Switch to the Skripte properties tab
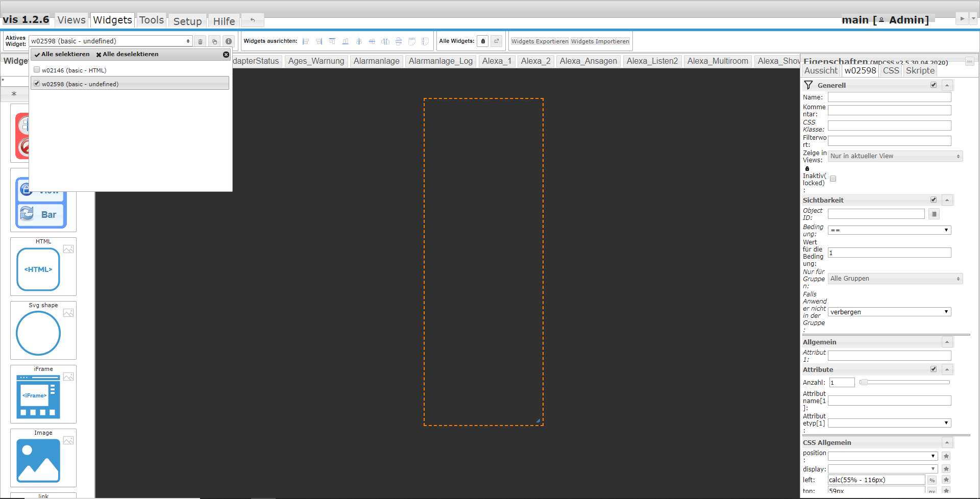Screen dimensions: 980x499 [920, 70]
